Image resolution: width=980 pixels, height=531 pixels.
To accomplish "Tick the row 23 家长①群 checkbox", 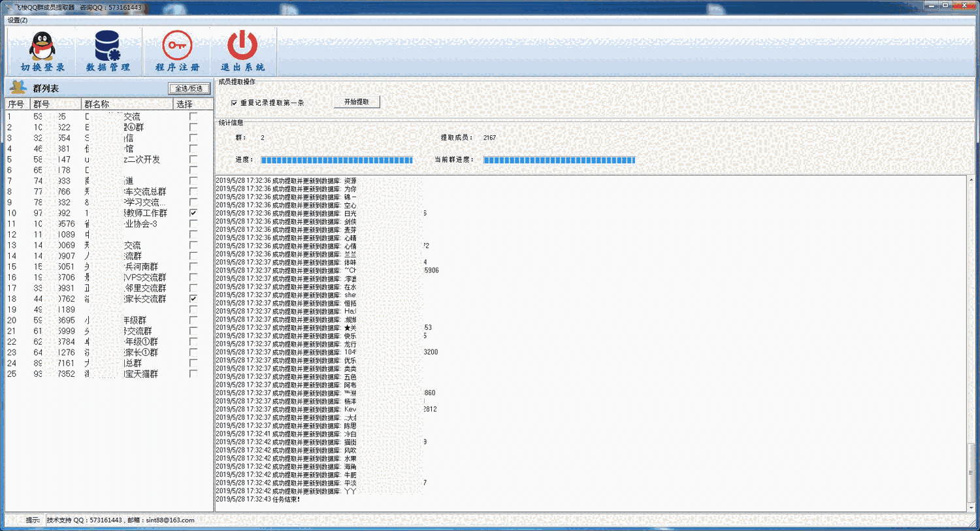I will pyautogui.click(x=193, y=352).
